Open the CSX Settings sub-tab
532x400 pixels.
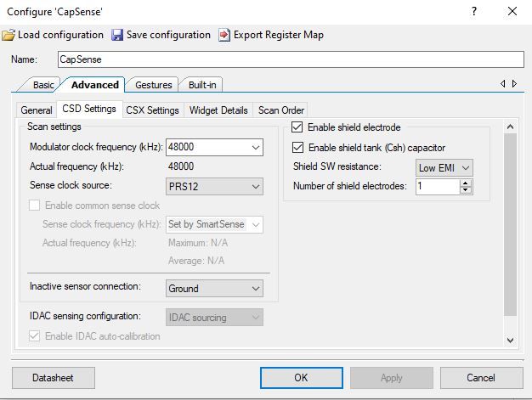coord(152,110)
